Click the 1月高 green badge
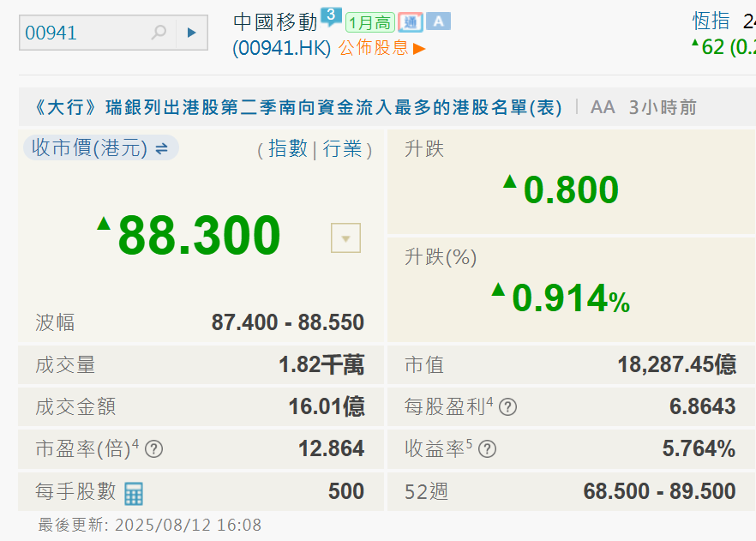Screen dimensions: 756x541 (369, 22)
